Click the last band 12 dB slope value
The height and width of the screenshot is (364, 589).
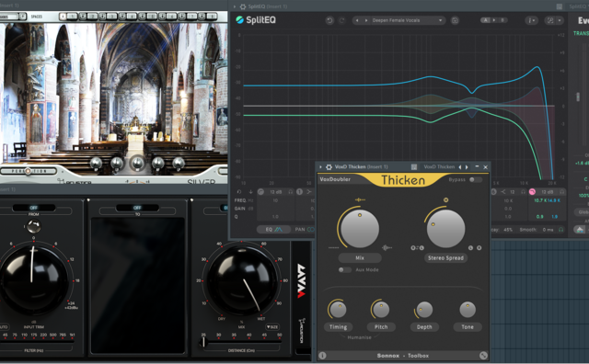pos(547,192)
